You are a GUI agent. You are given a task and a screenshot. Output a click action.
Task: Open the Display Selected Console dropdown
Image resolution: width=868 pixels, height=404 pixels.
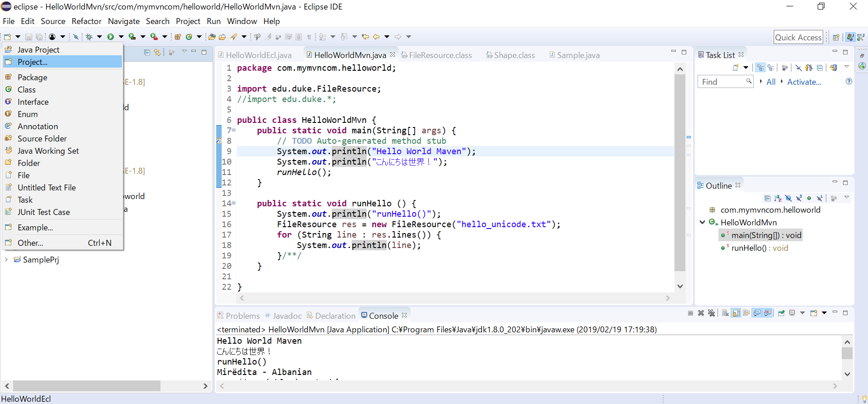coord(802,313)
